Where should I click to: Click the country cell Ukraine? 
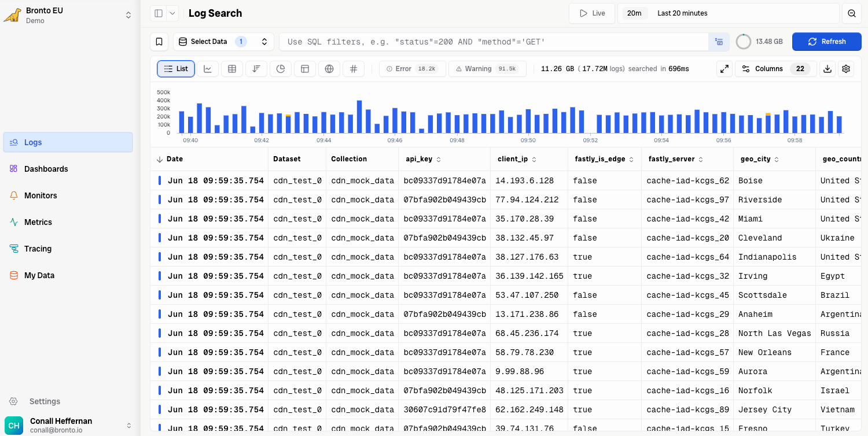point(837,238)
